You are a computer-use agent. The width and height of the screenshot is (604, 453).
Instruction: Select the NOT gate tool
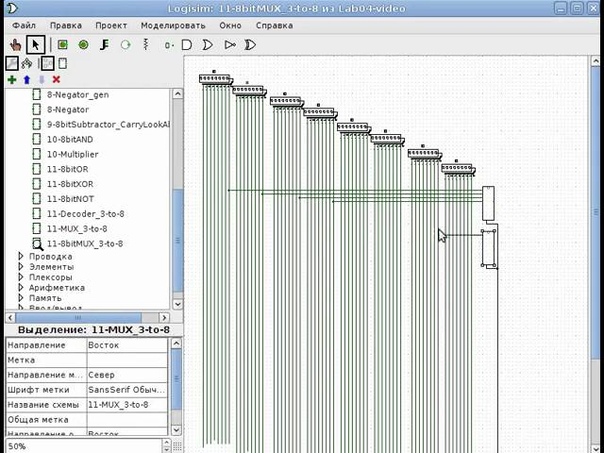pos(230,45)
